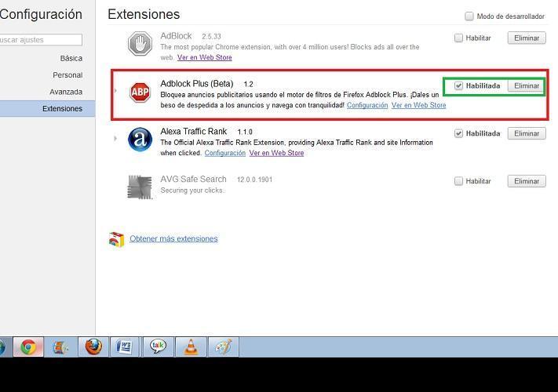Expand the Adblock Plus details arrow
This screenshot has height=392, width=558.
(x=115, y=92)
